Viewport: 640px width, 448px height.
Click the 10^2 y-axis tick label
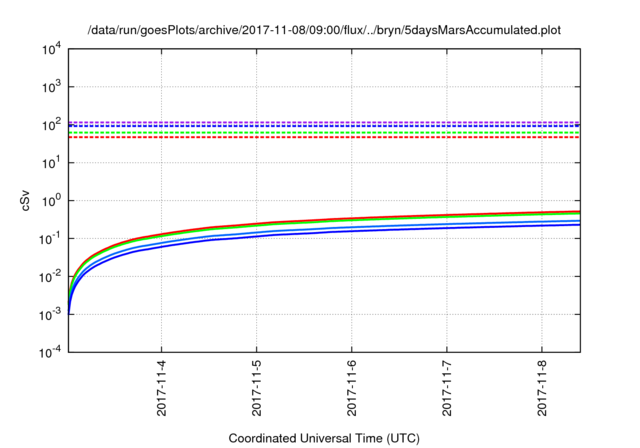pyautogui.click(x=51, y=125)
